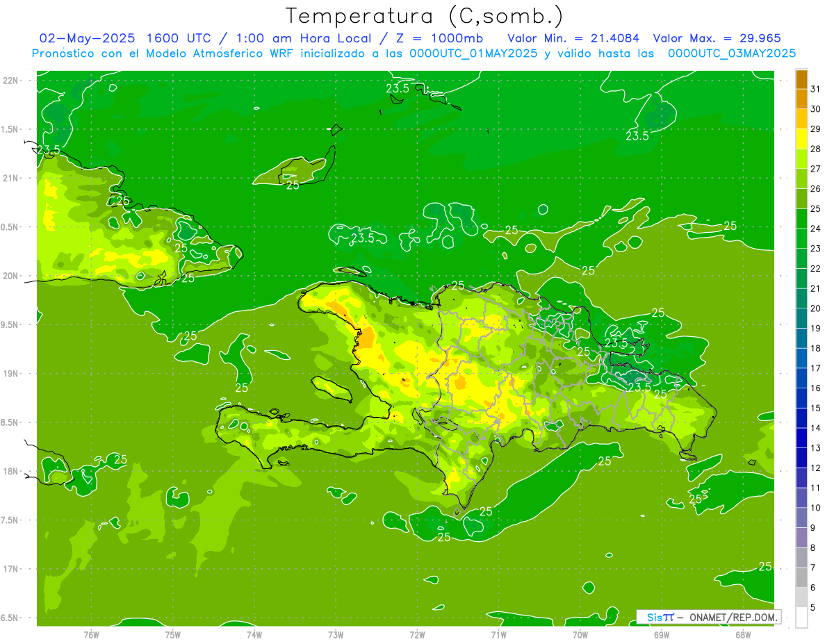Image resolution: width=834 pixels, height=644 pixels.
Task: Click the '71W' longitude axis label
Action: click(498, 634)
